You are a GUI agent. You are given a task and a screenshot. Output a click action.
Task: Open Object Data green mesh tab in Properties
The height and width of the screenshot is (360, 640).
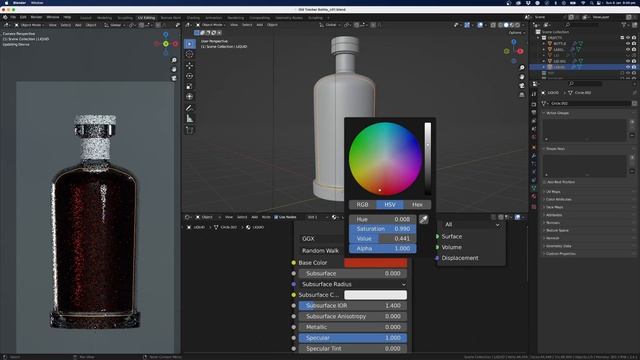(x=534, y=188)
